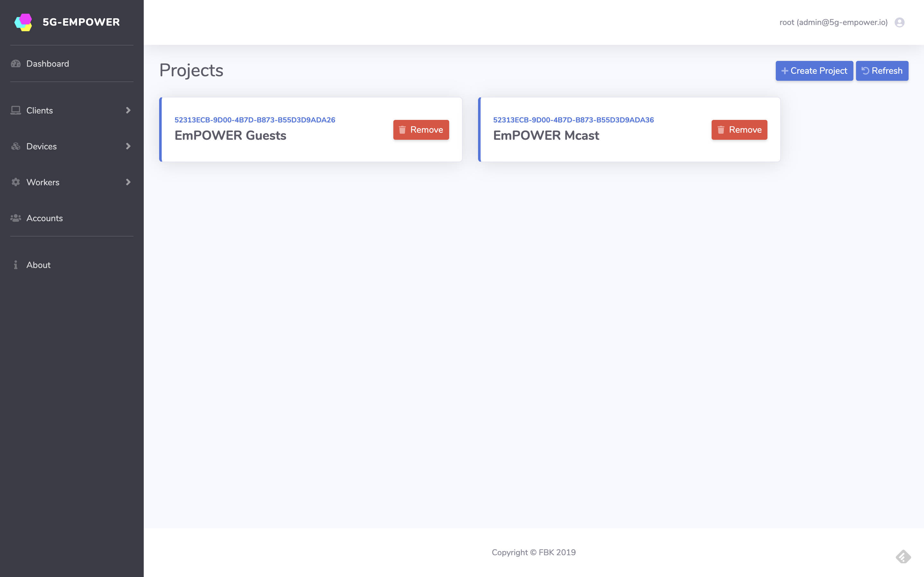Expand the Devices submenu chevron
This screenshot has height=577, width=924.
128,146
